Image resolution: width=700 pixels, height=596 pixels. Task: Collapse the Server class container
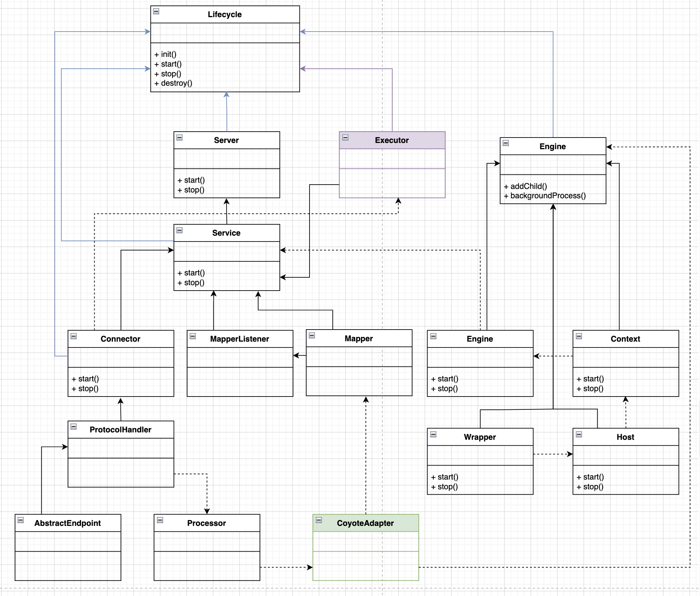179,138
